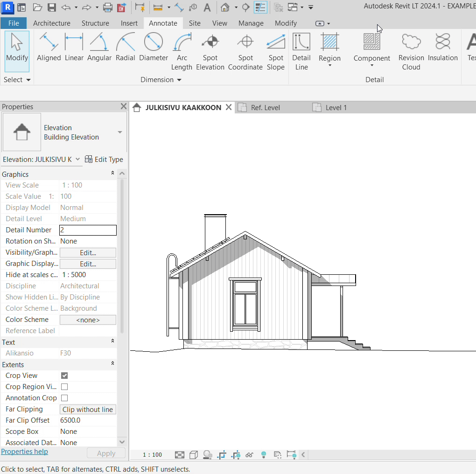Viewport: 476px width, 474px height.
Task: Click the Detail Number input field
Action: coord(88,230)
